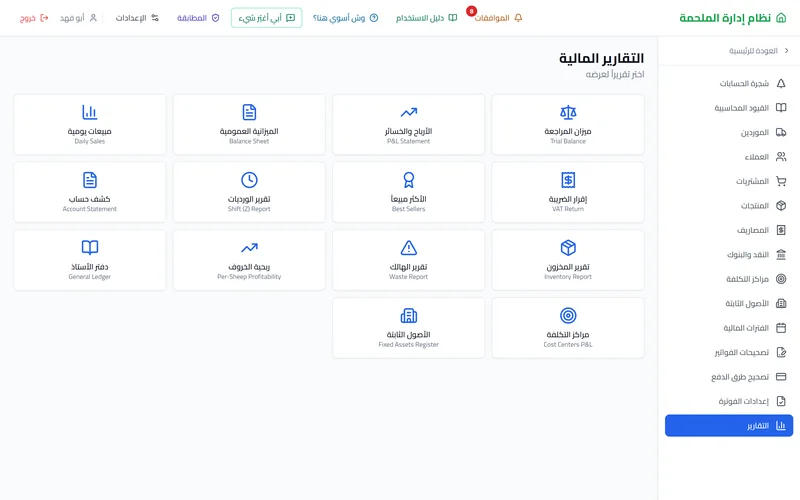800x500 pixels.
Task: Click the logout arrow icon
Action: [44, 18]
